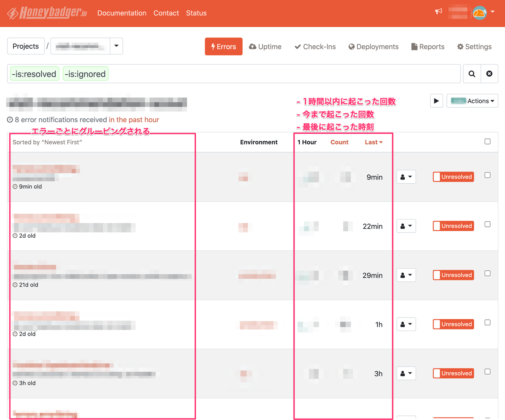Click the '29min' last-seen time
This screenshot has width=505, height=420.
point(372,275)
